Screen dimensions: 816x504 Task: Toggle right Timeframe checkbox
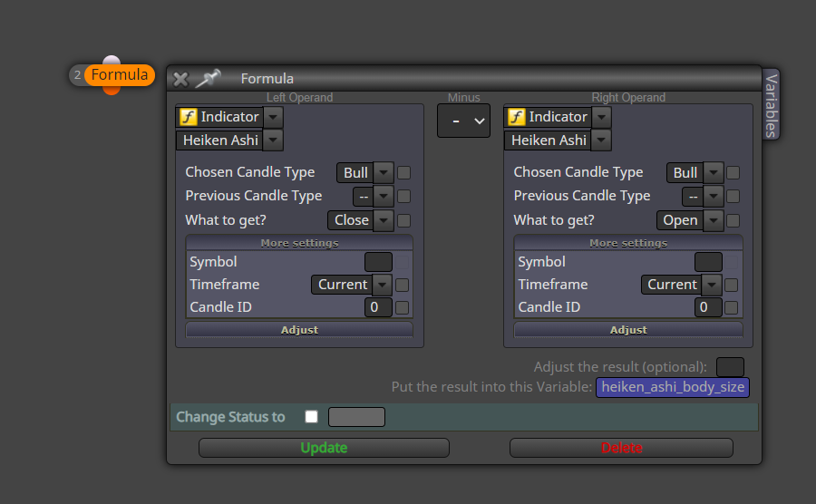tap(731, 285)
